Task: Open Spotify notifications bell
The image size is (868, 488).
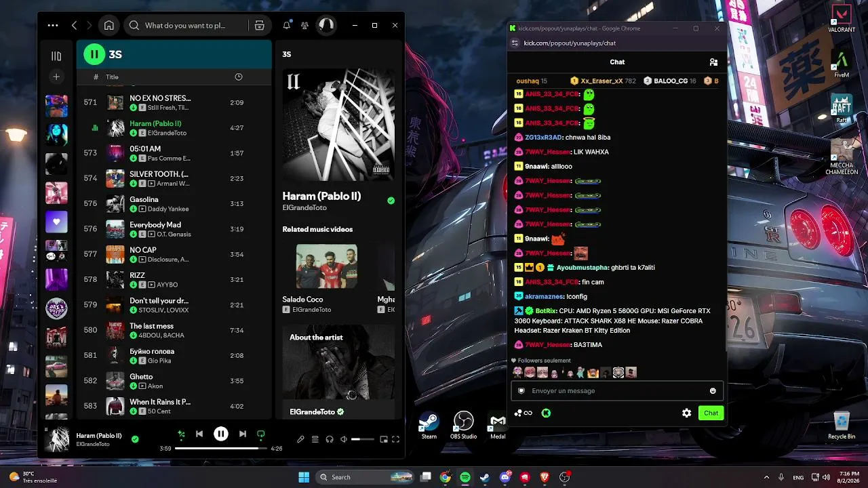Action: [287, 26]
